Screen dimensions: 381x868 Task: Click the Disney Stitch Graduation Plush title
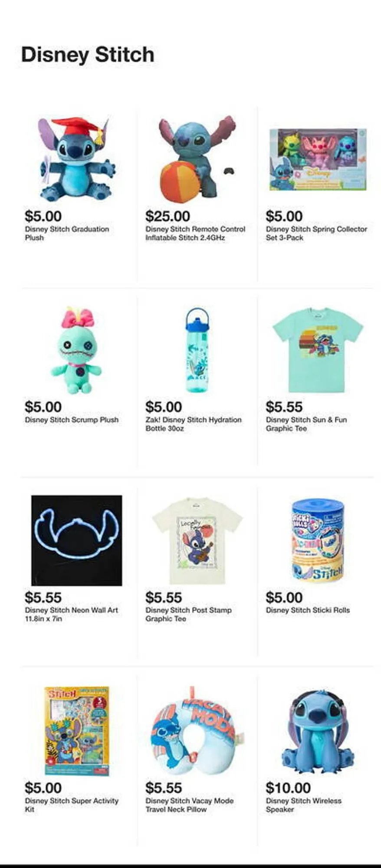click(67, 233)
